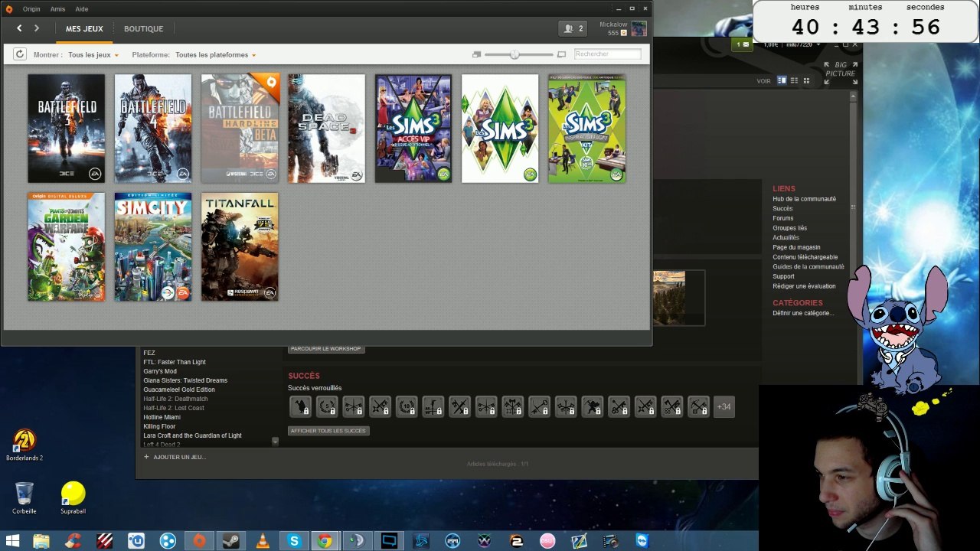
Task: Click the Origin back navigation arrow
Action: (20, 28)
